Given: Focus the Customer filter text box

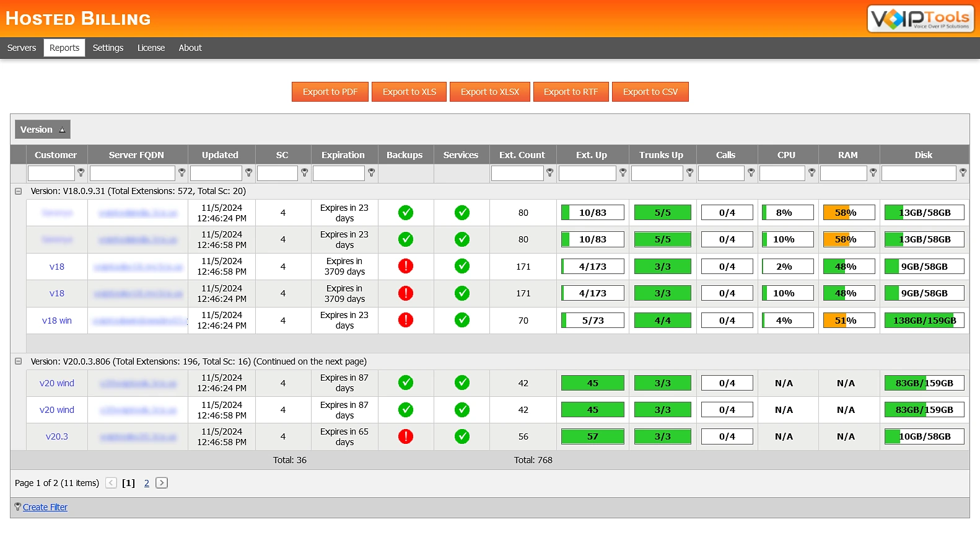Looking at the screenshot, I should click(51, 173).
